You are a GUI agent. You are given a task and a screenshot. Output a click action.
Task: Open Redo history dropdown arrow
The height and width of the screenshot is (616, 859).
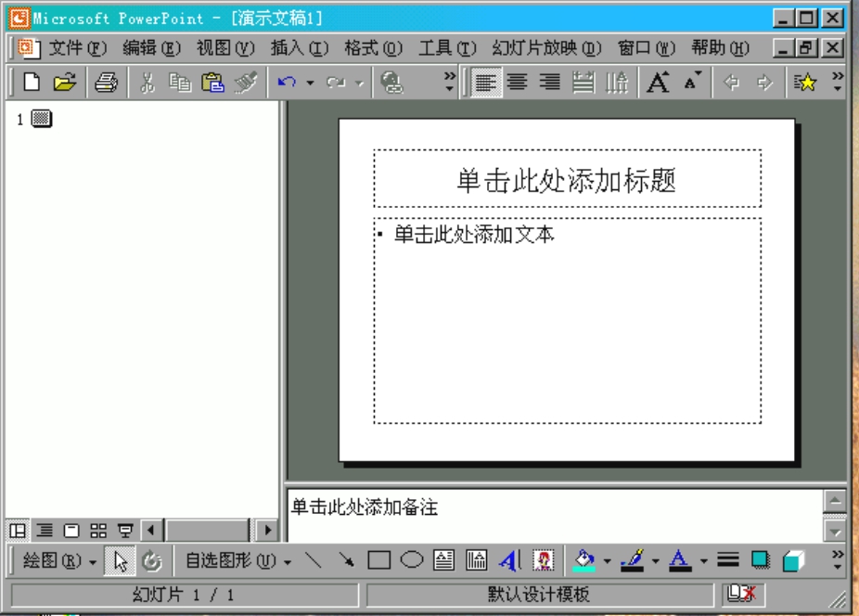[x=359, y=83]
